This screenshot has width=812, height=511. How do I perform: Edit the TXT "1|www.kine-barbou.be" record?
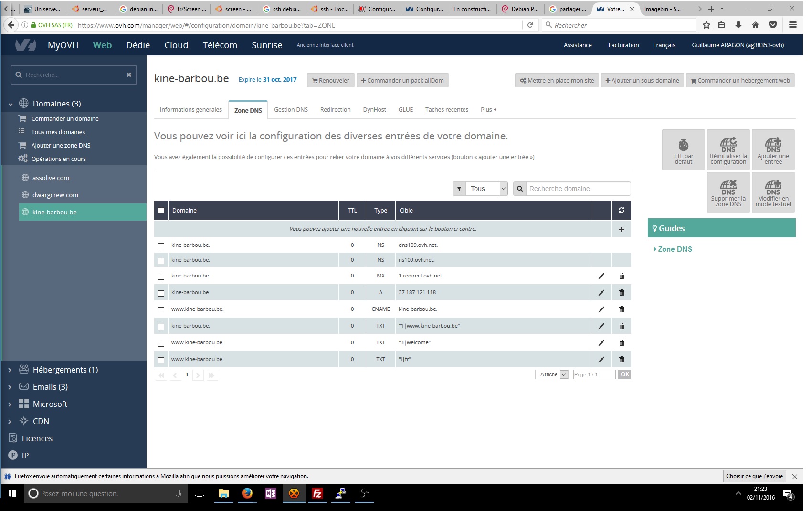click(601, 326)
